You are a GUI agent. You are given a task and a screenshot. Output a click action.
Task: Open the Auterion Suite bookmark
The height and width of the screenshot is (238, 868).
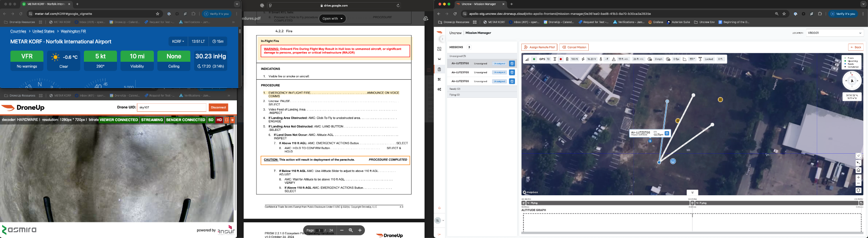click(x=679, y=22)
